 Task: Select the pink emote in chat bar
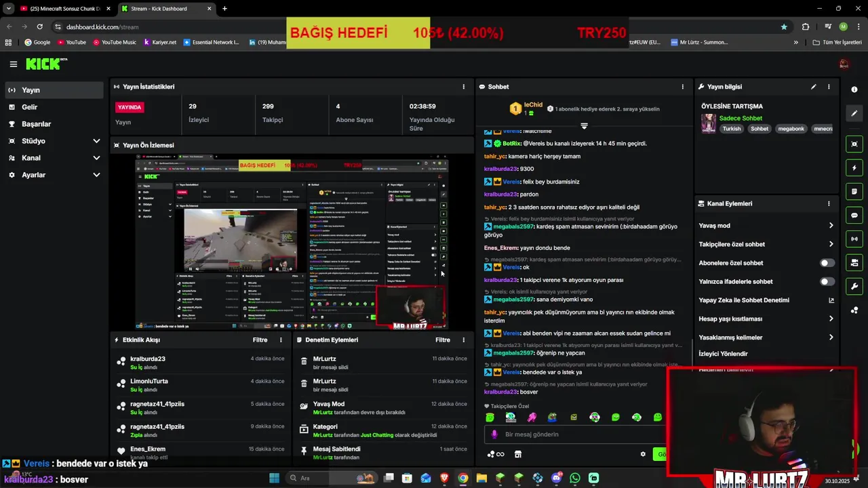point(532,418)
